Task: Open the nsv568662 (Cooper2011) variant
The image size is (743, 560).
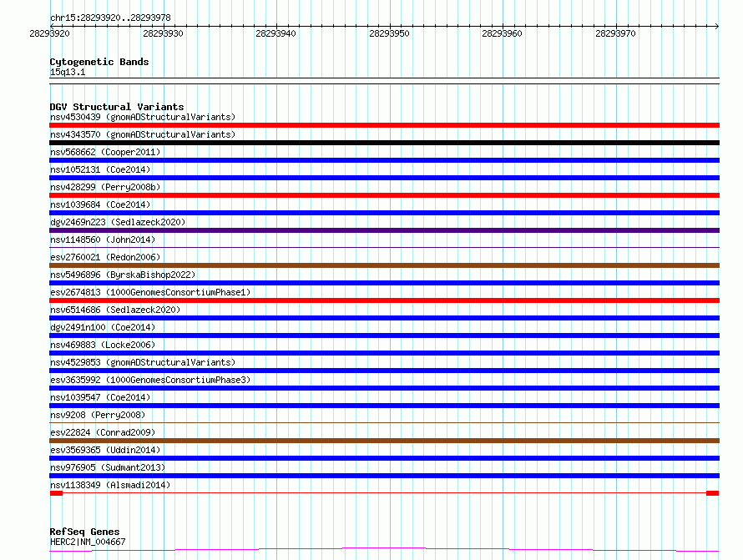Action: (x=105, y=152)
